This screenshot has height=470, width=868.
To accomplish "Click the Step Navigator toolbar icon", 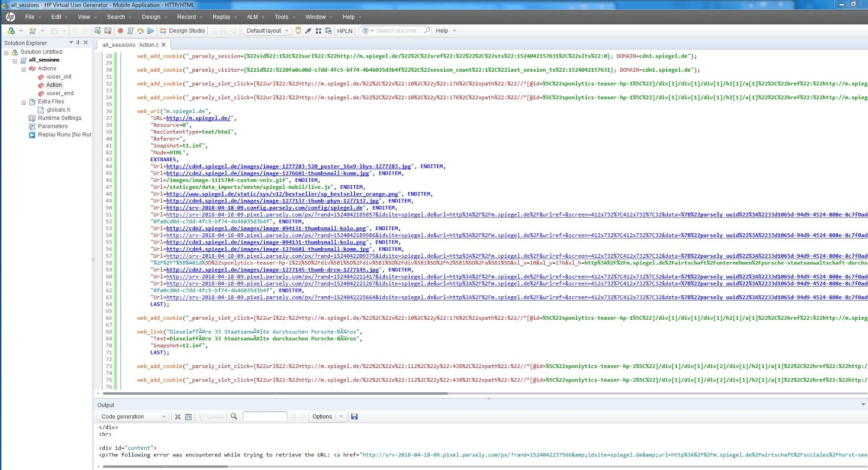I will pyautogui.click(x=328, y=31).
